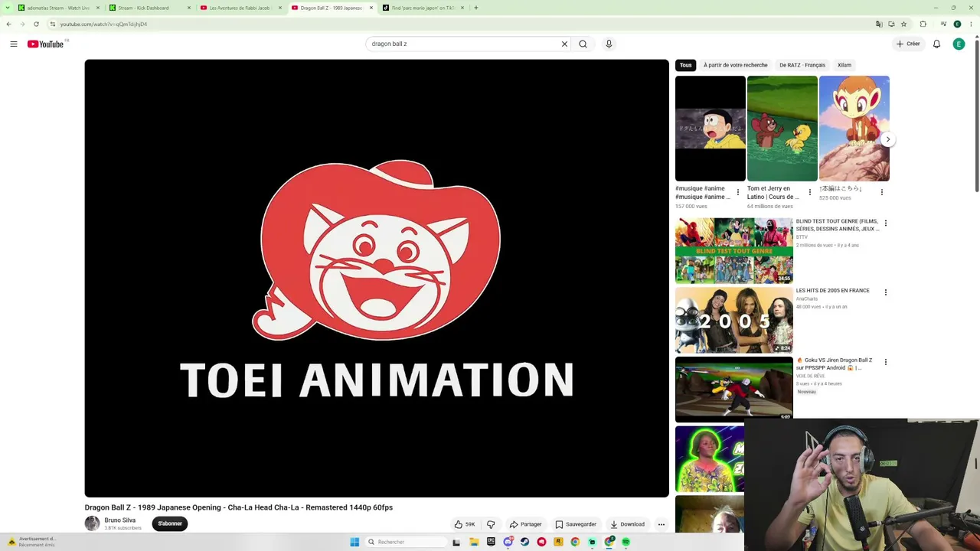Switch to the ademattas Stream tab
This screenshot has height=551, width=980.
click(x=57, y=8)
